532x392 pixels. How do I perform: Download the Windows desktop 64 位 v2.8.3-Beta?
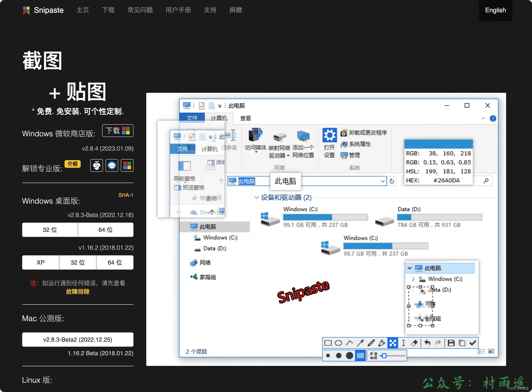click(x=106, y=230)
